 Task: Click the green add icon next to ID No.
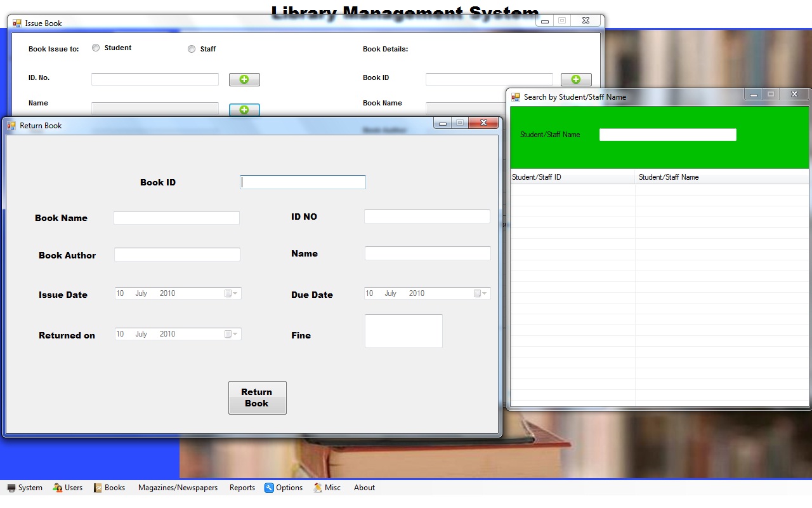pos(244,79)
